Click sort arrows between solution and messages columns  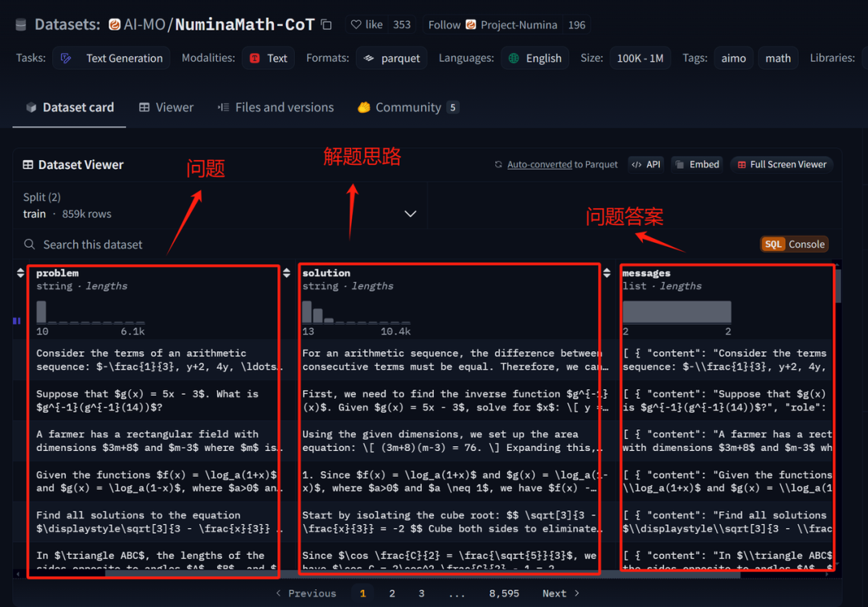coord(607,273)
